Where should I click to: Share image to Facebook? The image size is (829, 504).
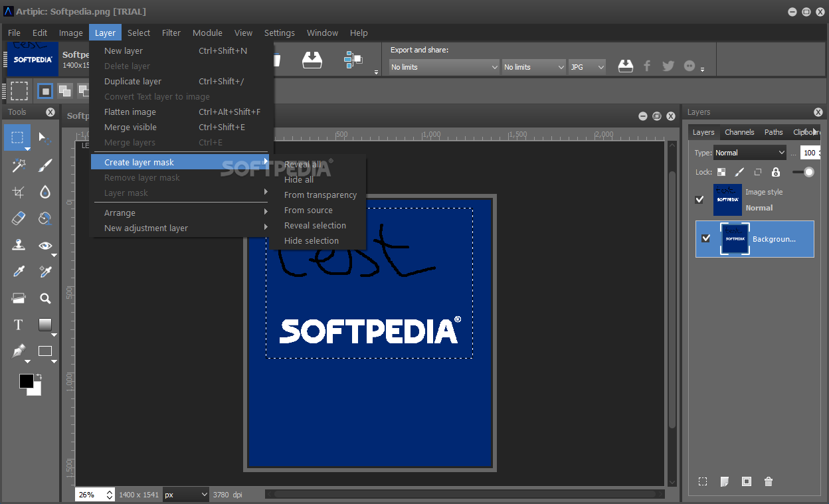tap(647, 66)
